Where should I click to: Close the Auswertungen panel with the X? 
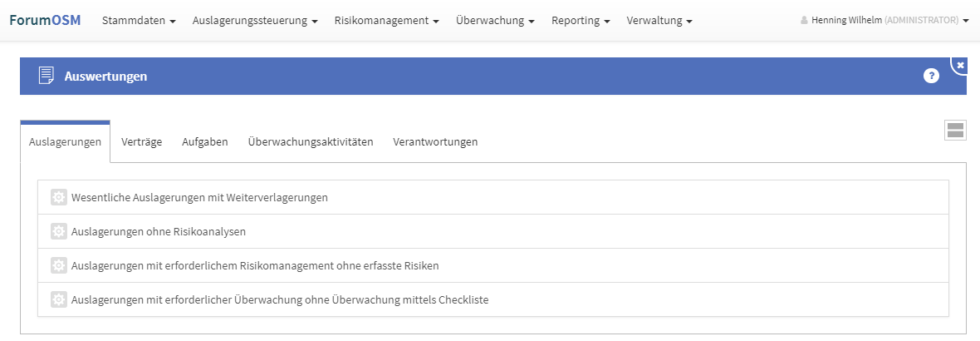961,65
